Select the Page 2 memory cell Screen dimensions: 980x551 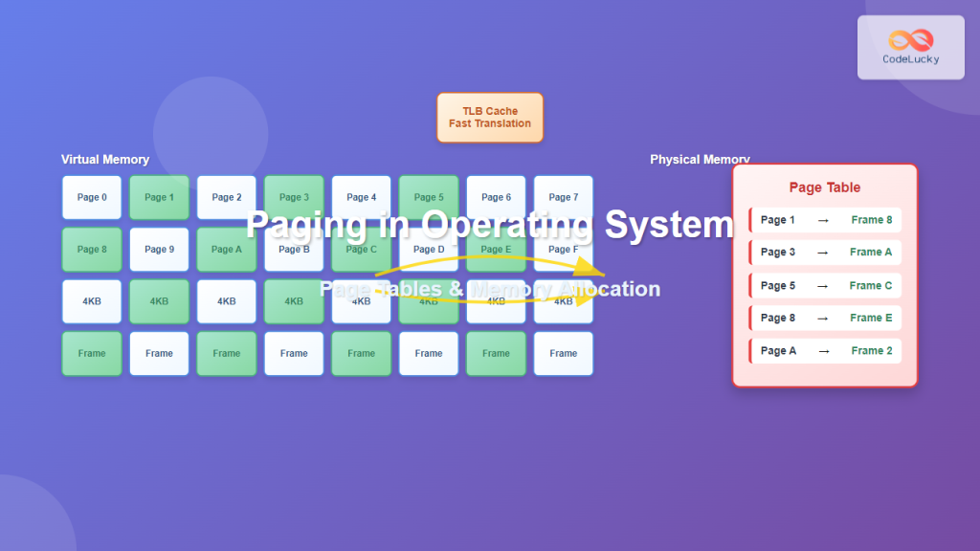pos(227,197)
